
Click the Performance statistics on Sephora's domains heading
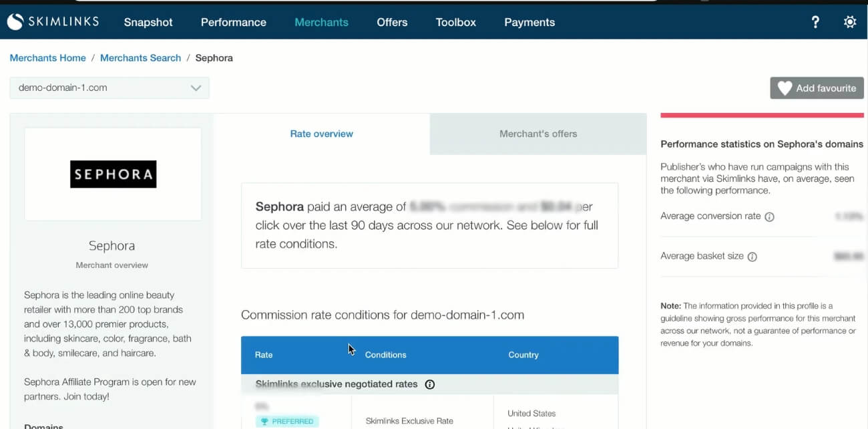[x=762, y=144]
